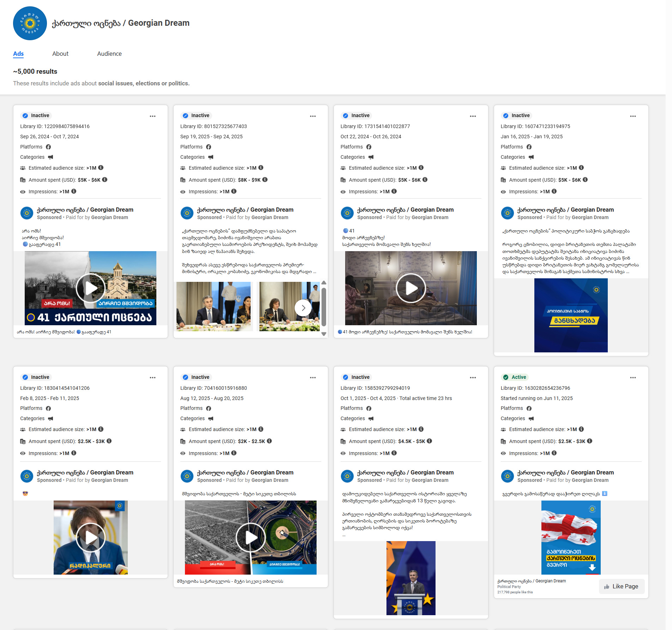Click the Active status badge
This screenshot has height=630, width=672.
(x=515, y=377)
